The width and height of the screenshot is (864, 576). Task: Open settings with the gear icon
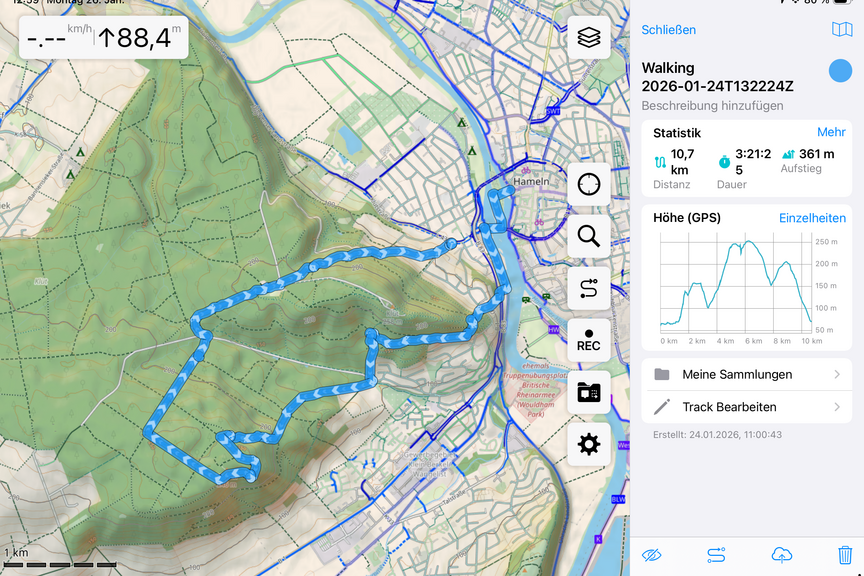[589, 444]
